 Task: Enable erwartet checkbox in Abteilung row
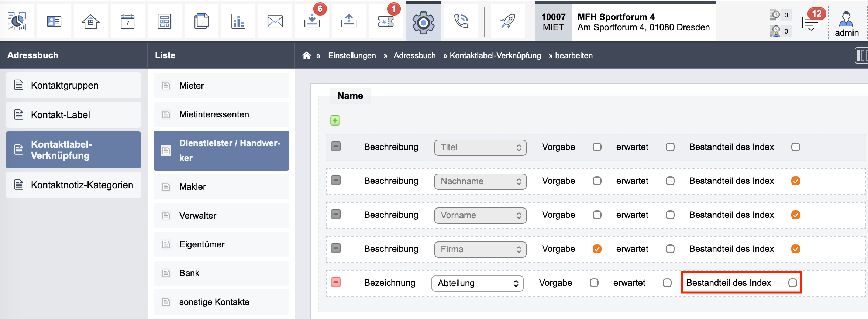coord(667,283)
